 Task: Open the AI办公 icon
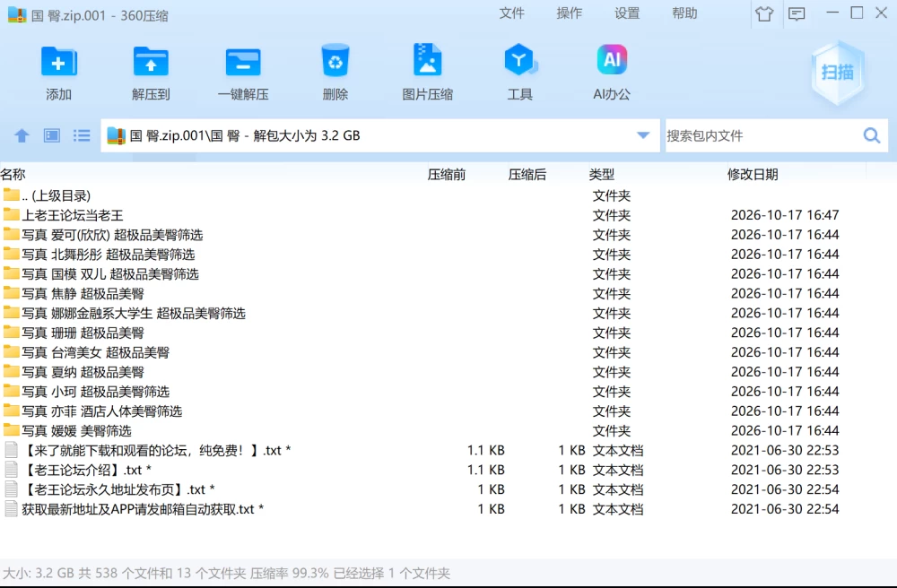[612, 59]
